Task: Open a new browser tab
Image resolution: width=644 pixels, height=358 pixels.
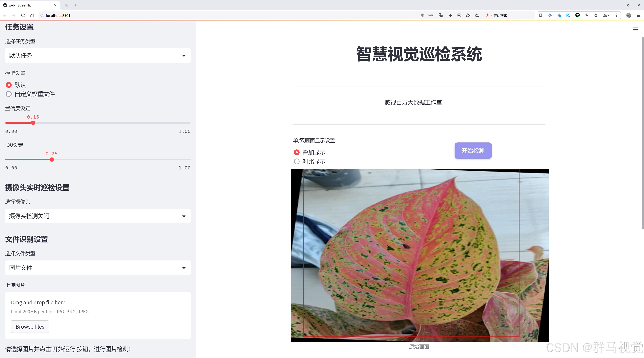Action: pos(76,5)
